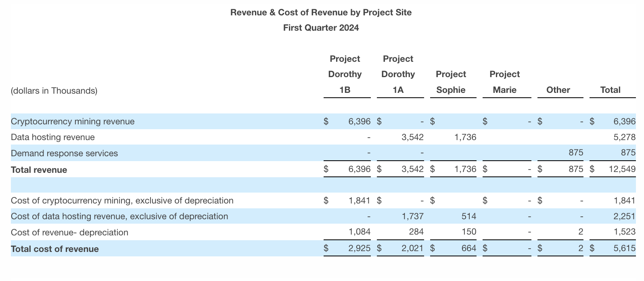Click the table title 'Revenue & Cost of Revenue by Project Site'
Viewport: 644px width, 281px height.
pos(321,13)
